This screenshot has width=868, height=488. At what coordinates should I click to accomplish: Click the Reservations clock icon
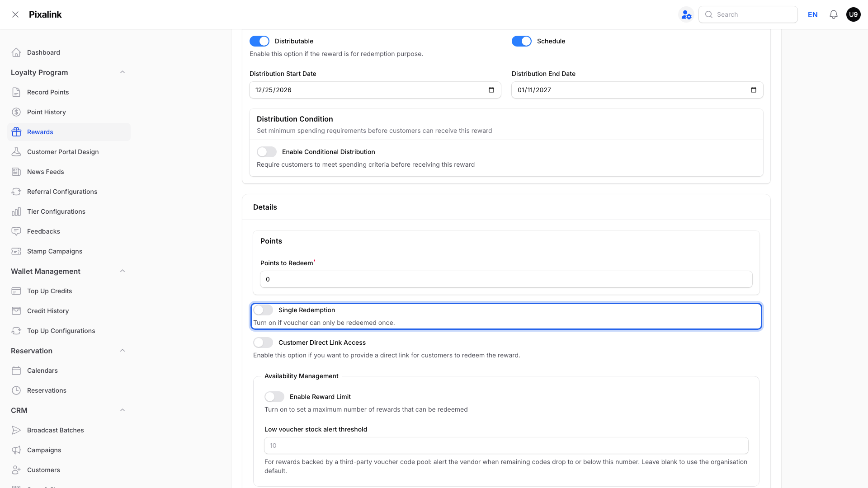16,390
